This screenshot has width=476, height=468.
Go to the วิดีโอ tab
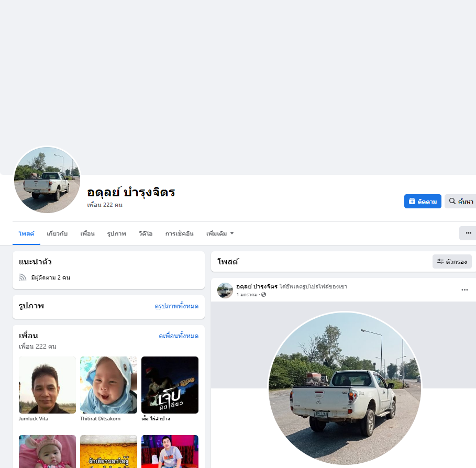click(146, 233)
